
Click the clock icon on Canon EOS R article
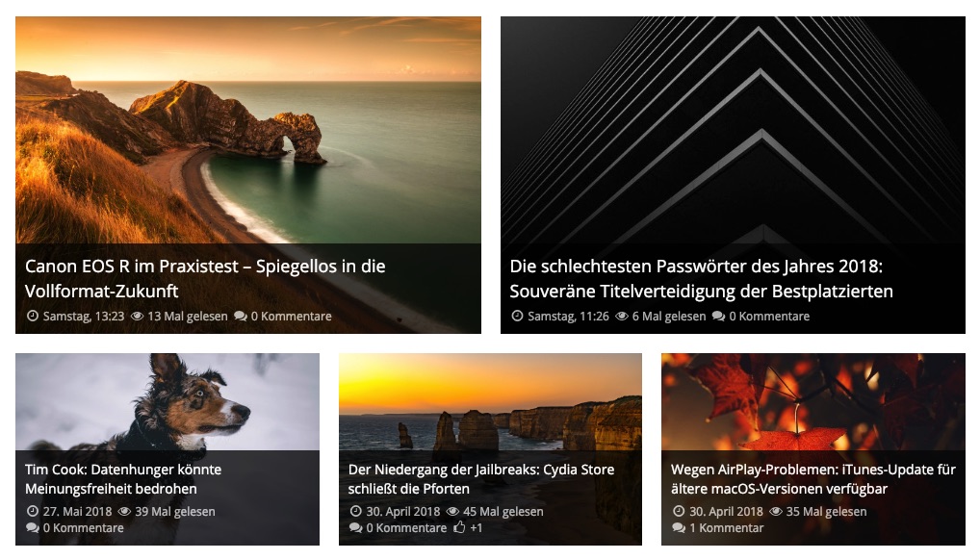(33, 317)
